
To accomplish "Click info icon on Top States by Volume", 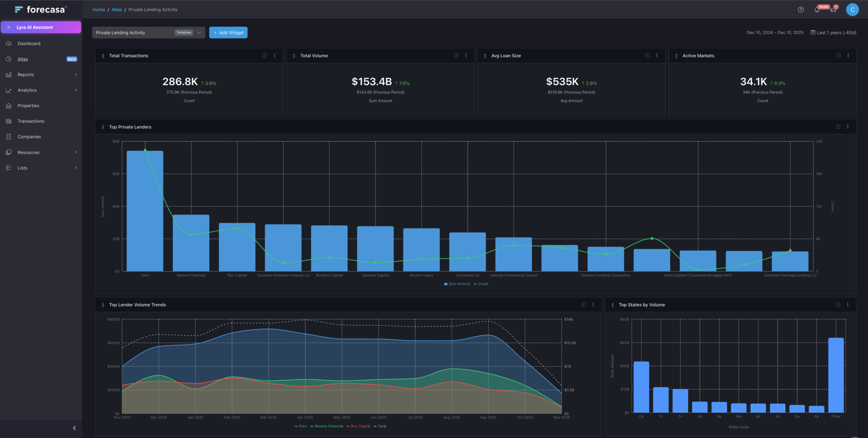I will point(838,305).
